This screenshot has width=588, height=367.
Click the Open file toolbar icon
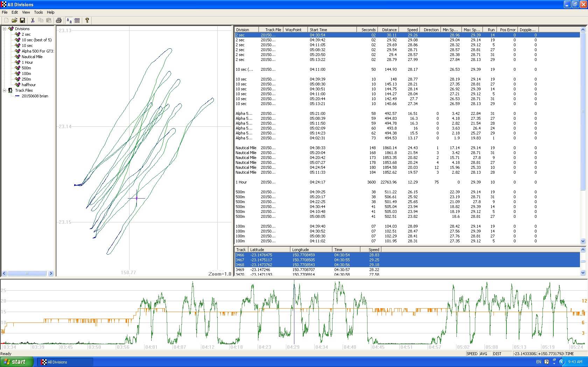point(14,21)
